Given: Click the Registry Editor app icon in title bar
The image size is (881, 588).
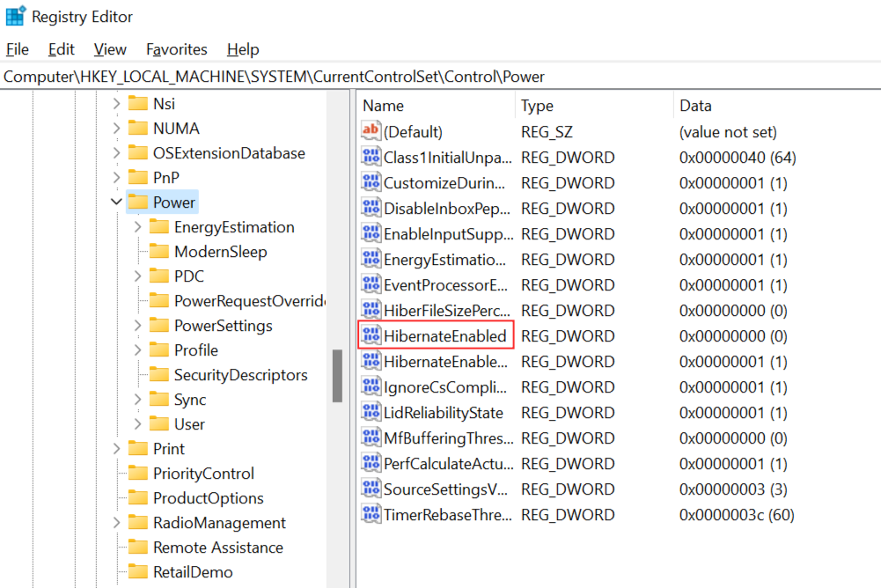Looking at the screenshot, I should [16, 16].
